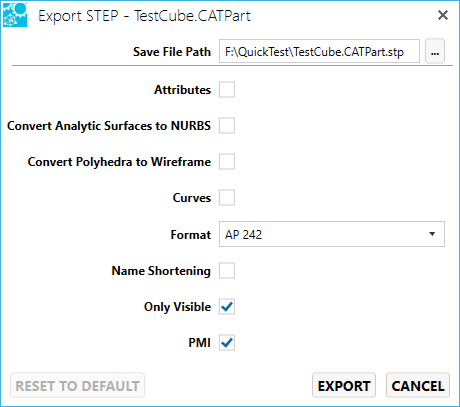Image resolution: width=460 pixels, height=407 pixels.
Task: Click the Export STEP - TestCube.CATPart title text
Action: 144,16
